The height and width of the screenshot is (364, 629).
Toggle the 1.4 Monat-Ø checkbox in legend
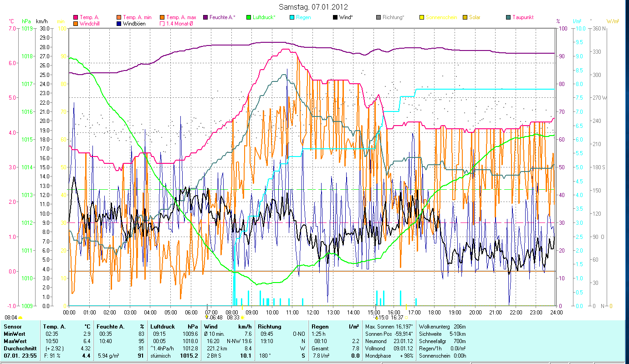coord(162,23)
